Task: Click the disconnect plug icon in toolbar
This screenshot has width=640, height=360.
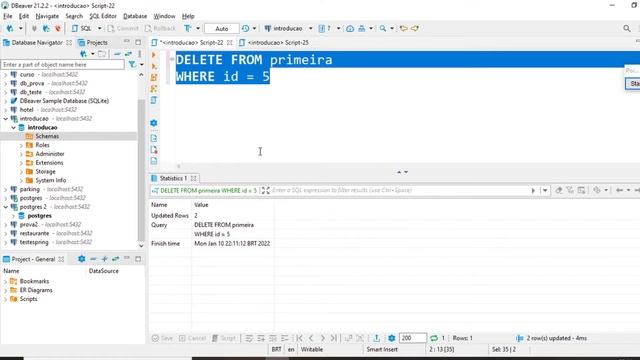Action: coord(58,29)
